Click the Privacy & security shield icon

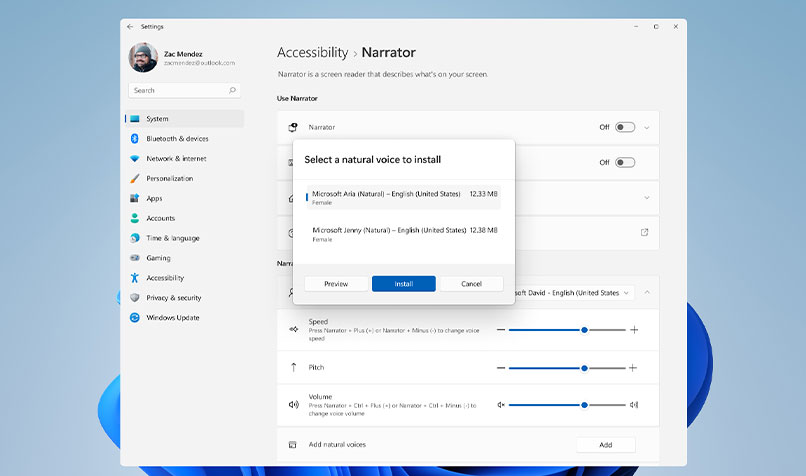[x=134, y=298]
